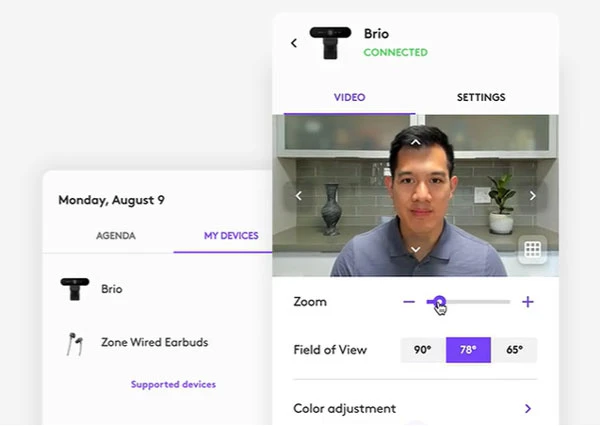
Task: Expand the Color adjustment section
Action: tap(527, 409)
